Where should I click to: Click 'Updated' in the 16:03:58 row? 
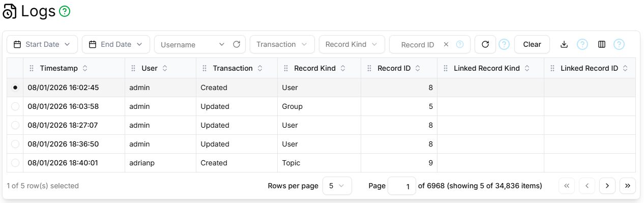(x=215, y=106)
